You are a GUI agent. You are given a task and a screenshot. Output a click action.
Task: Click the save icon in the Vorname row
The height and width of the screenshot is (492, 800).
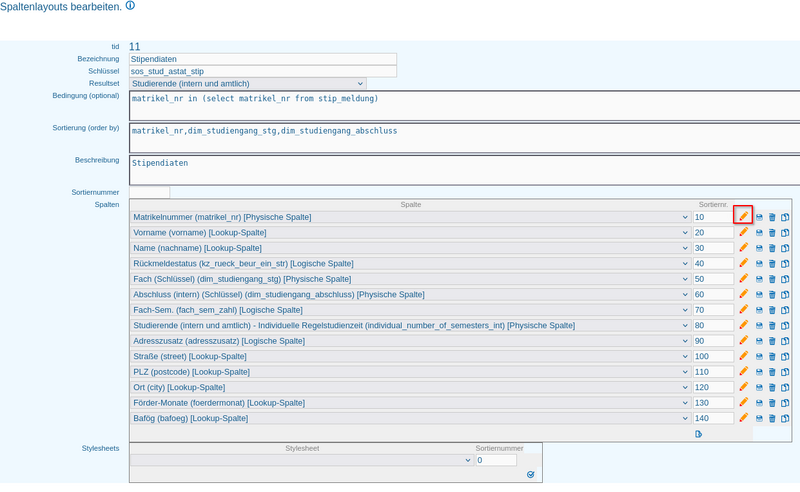point(759,232)
